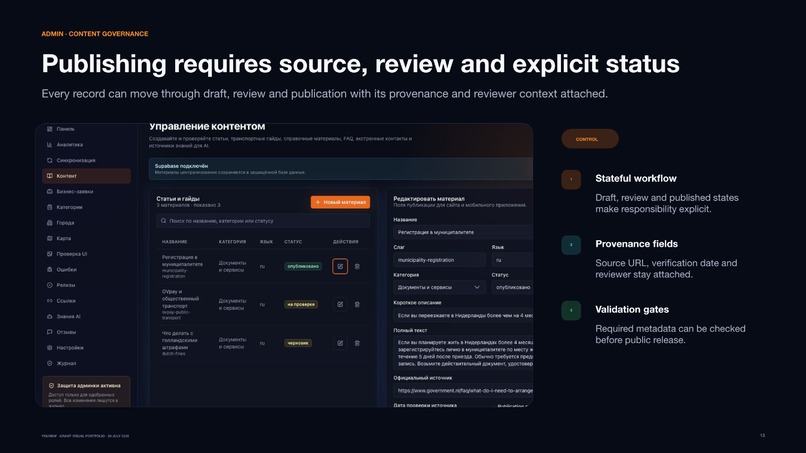Click the черновик status badge
The width and height of the screenshot is (806, 453).
(298, 343)
